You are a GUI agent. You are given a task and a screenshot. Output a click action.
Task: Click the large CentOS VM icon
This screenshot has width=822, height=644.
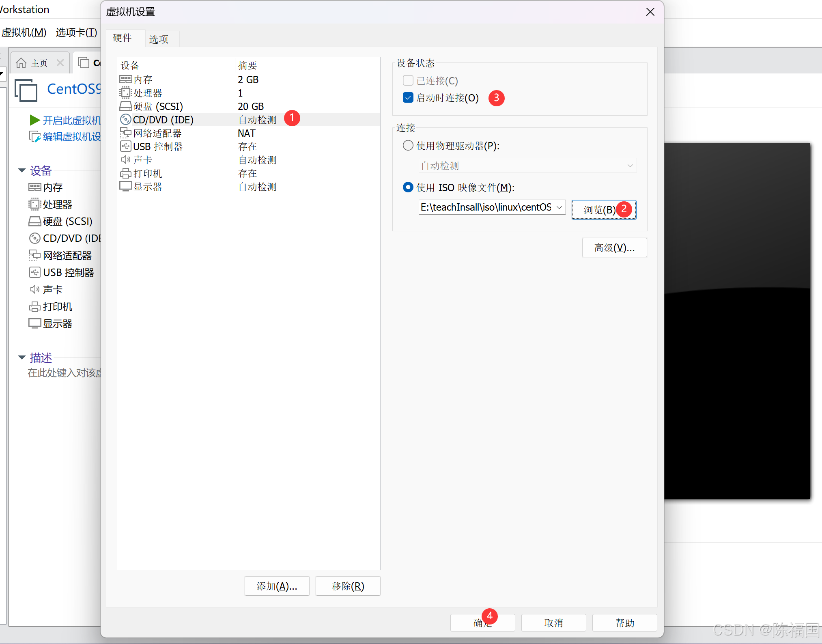[x=26, y=90]
